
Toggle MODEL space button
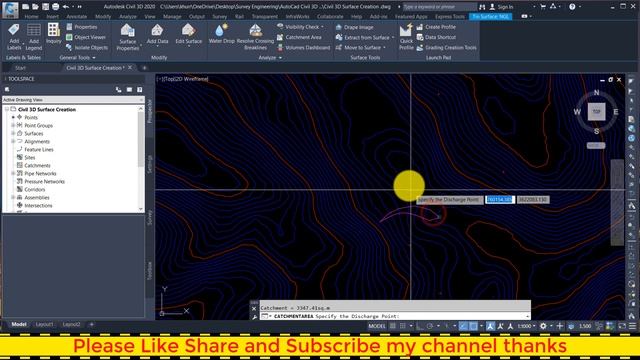(x=377, y=326)
